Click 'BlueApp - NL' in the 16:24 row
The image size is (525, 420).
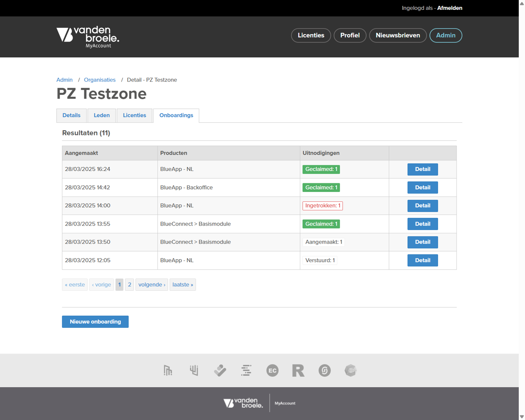tap(177, 169)
